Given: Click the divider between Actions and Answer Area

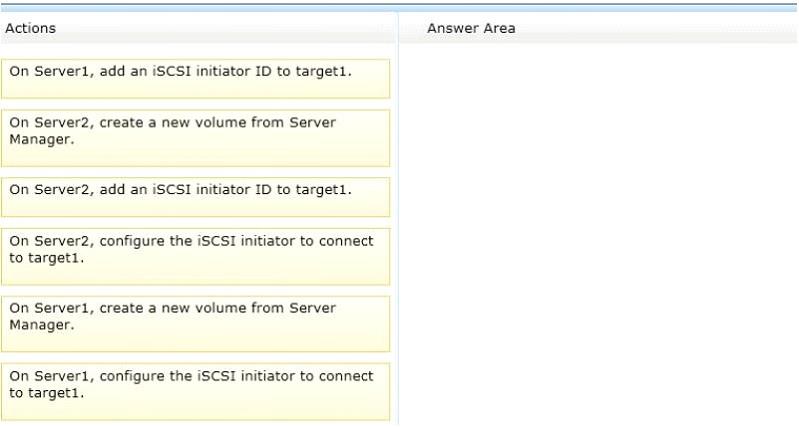Looking at the screenshot, I should (397, 219).
